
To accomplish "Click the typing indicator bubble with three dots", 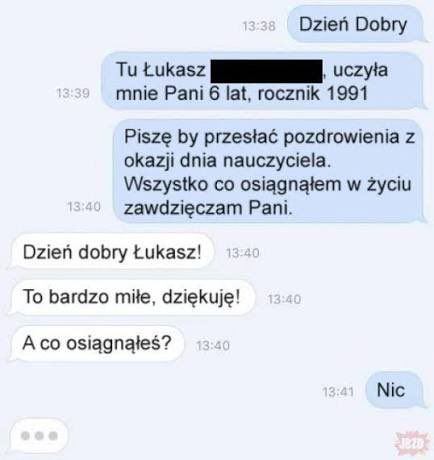I will [39, 435].
